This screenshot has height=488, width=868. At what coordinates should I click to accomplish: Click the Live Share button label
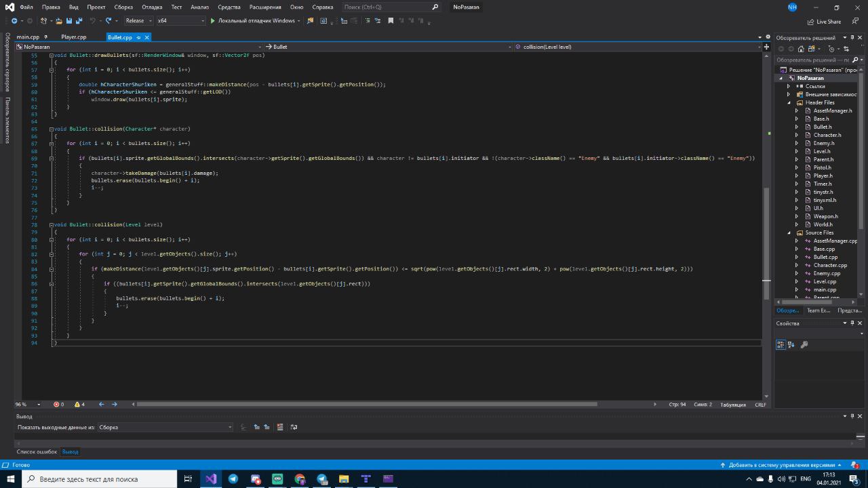tap(829, 21)
